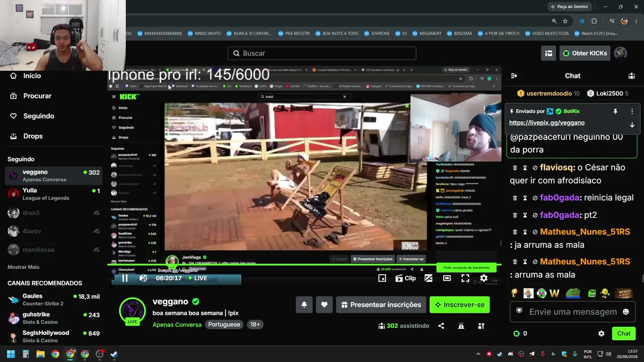Click Presentear inscrições button
This screenshot has width=644, height=362.
point(381,305)
